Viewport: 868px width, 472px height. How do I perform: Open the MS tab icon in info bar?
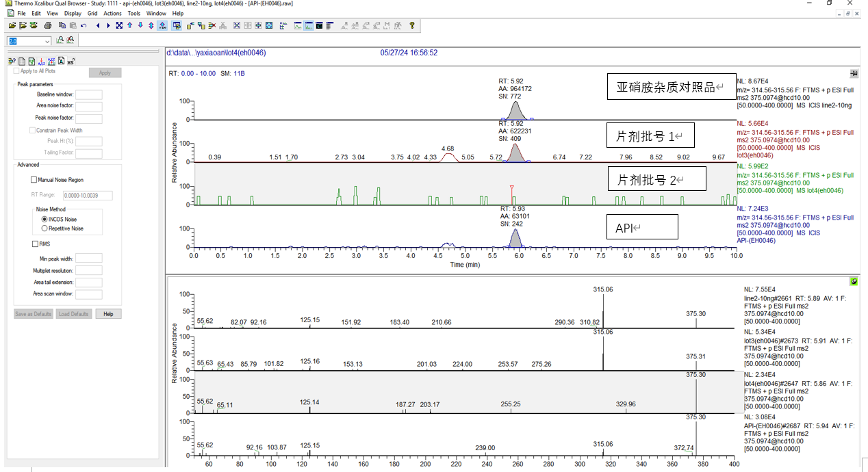71,61
